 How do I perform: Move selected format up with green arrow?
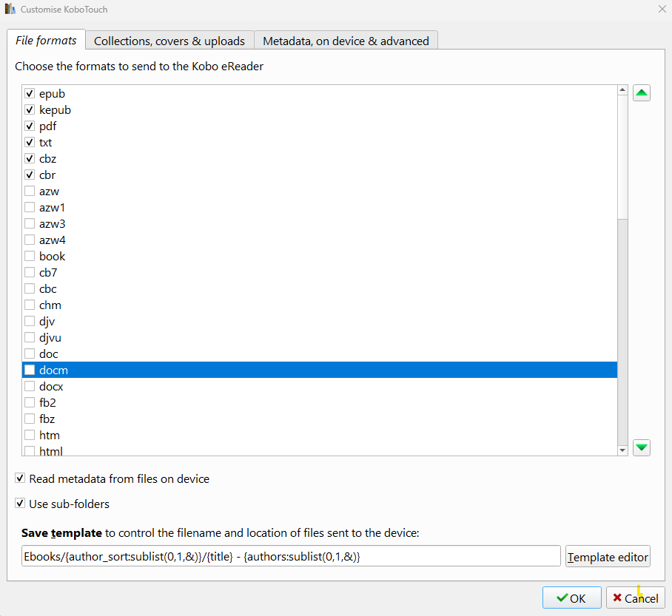[641, 93]
